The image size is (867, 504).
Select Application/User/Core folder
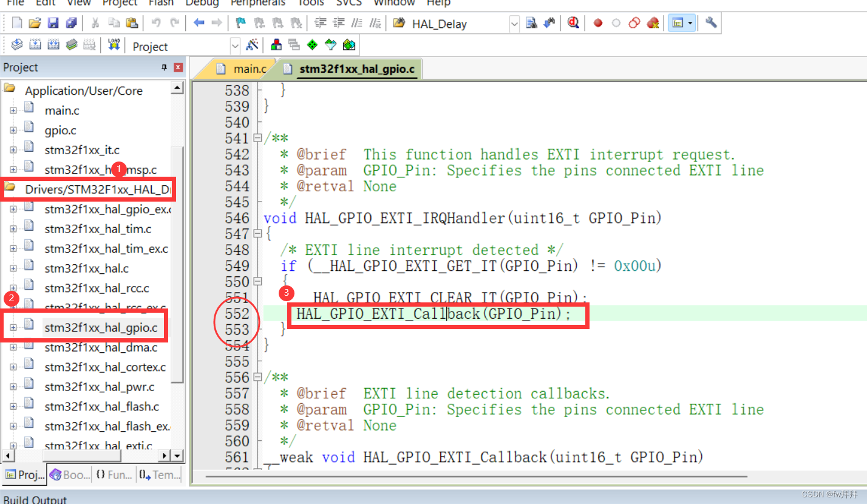(x=84, y=90)
